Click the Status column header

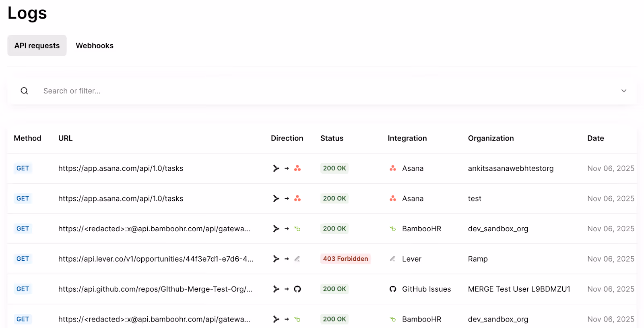pos(332,138)
